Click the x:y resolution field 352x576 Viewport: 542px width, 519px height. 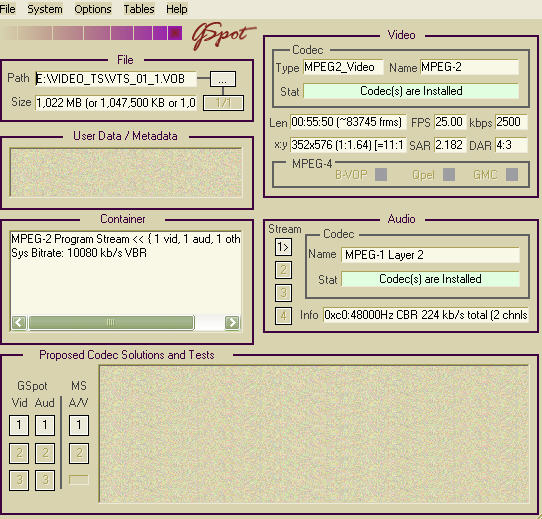click(x=348, y=145)
